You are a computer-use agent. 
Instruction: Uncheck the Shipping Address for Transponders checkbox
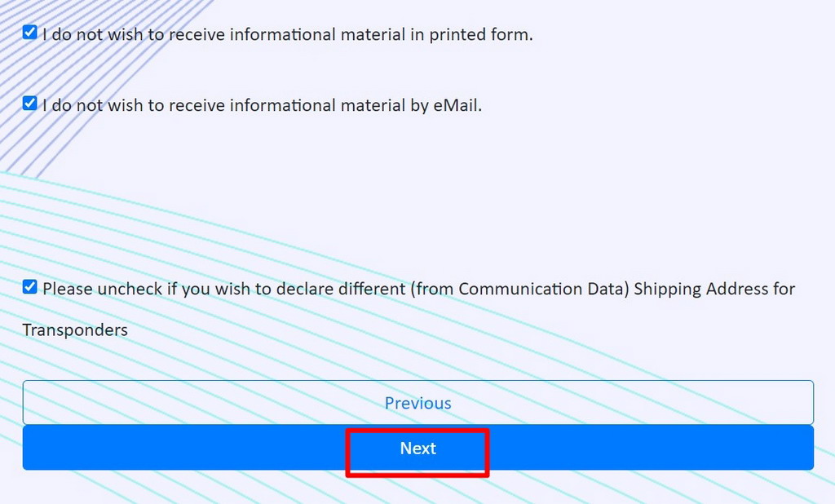pos(30,287)
